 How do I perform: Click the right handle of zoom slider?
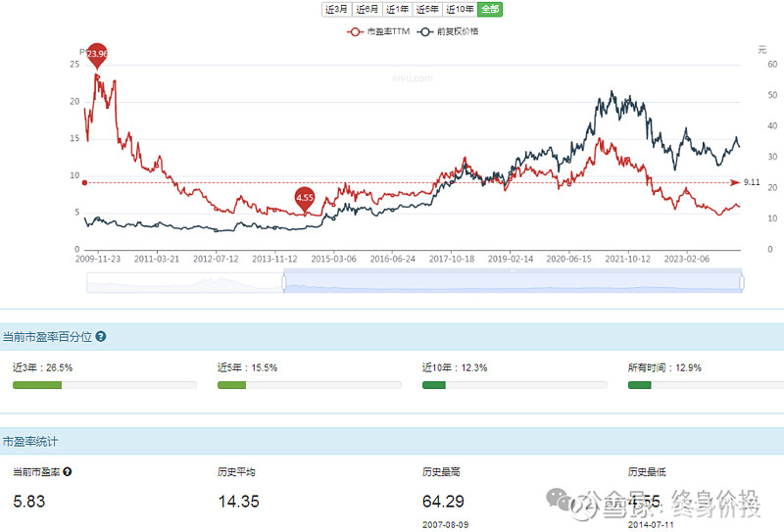click(741, 282)
